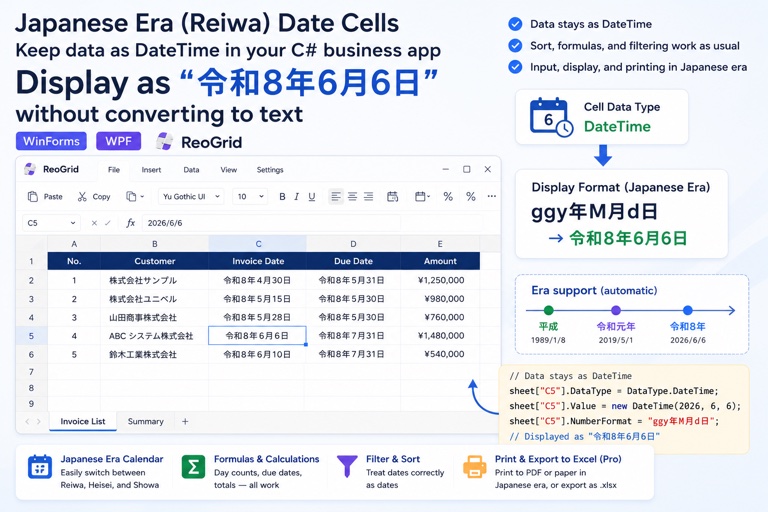Open the Data menu
Image resolution: width=768 pixels, height=512 pixels.
[x=191, y=170]
